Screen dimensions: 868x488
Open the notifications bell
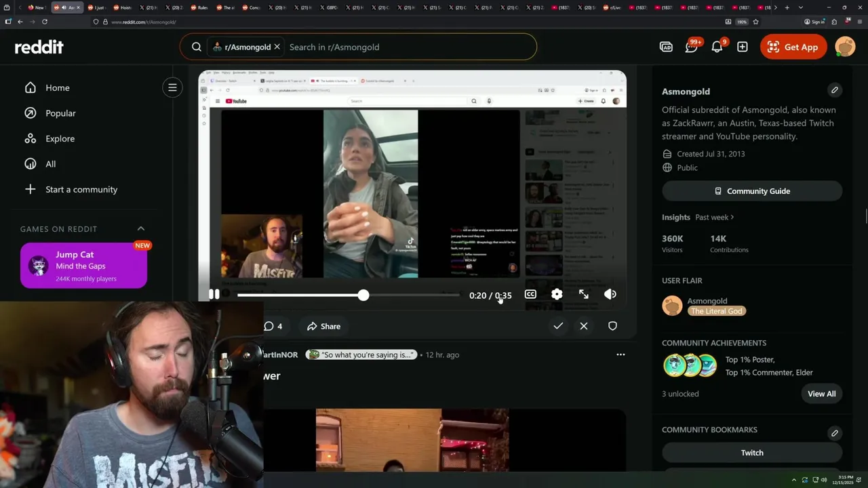pos(717,47)
